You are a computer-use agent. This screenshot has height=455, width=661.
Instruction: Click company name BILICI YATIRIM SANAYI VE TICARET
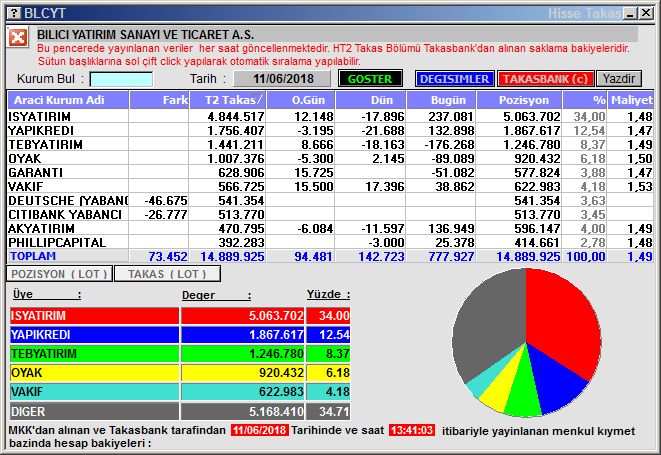pyautogui.click(x=145, y=35)
